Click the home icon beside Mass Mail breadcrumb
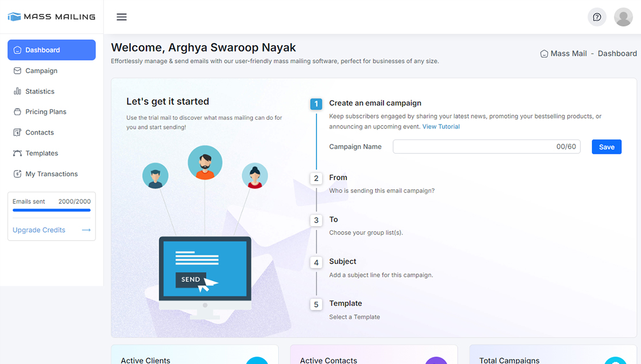This screenshot has height=364, width=641. (544, 53)
